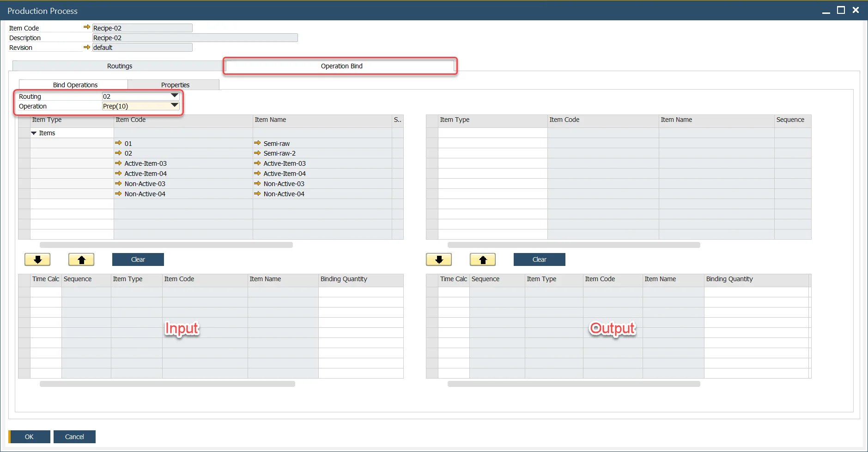Viewport: 868px width, 452px height.
Task: Open the Routing dropdown
Action: coord(174,96)
